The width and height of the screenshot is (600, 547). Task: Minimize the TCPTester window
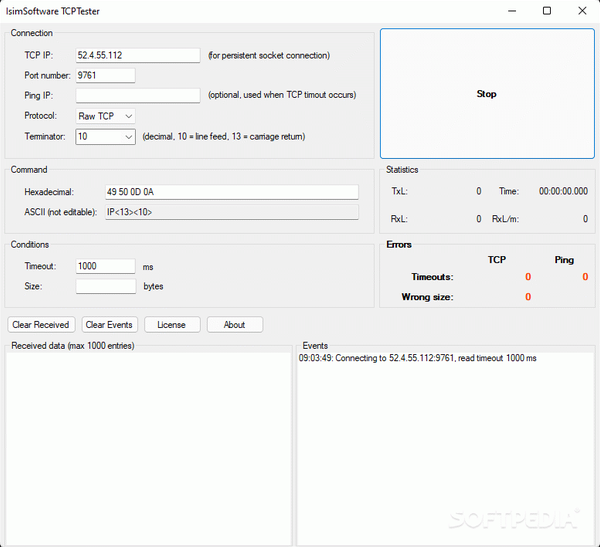(x=512, y=11)
